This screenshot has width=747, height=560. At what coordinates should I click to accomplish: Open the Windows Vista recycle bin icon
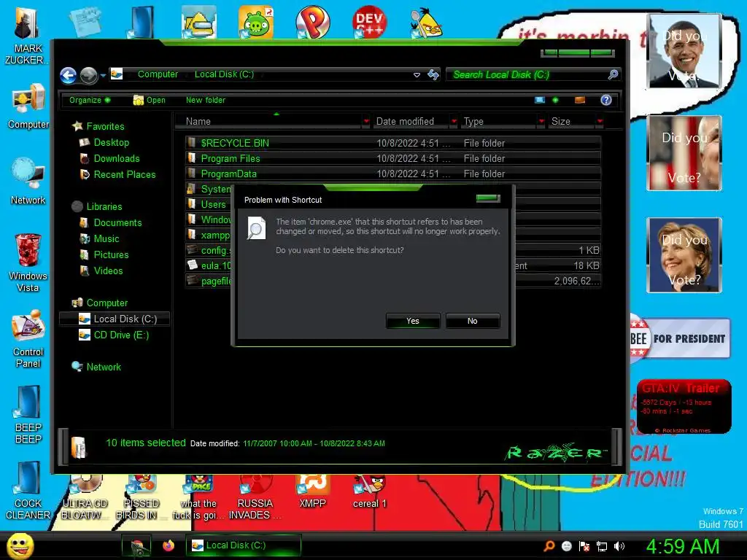coord(28,262)
